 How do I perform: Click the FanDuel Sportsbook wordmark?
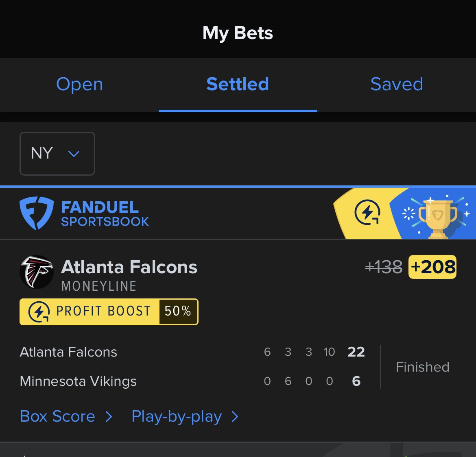click(x=105, y=214)
